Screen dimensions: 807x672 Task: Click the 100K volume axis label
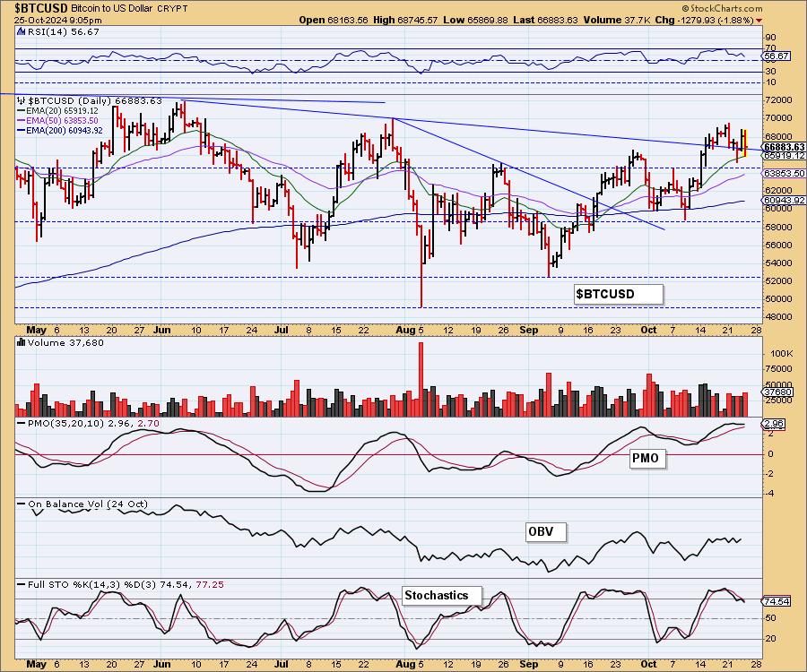(781, 354)
